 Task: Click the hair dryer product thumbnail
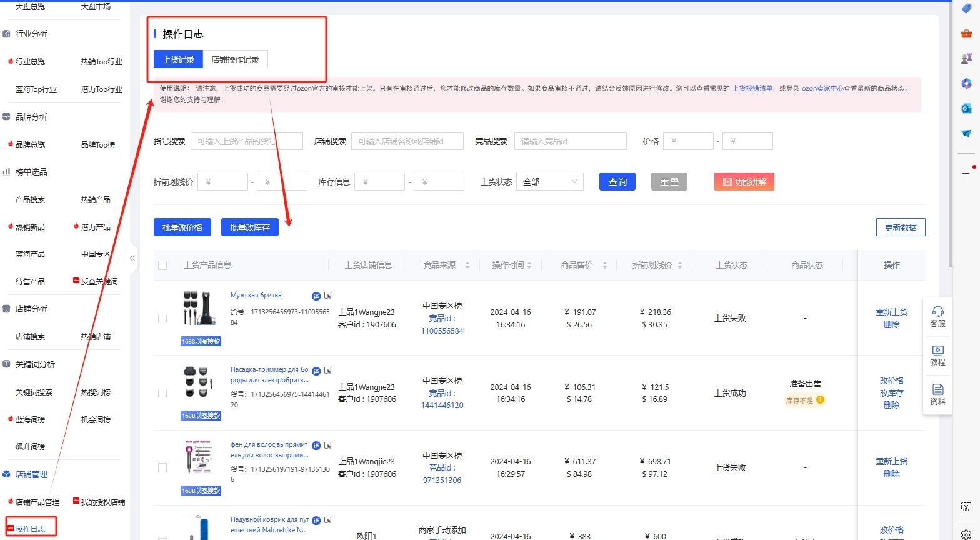(x=201, y=458)
